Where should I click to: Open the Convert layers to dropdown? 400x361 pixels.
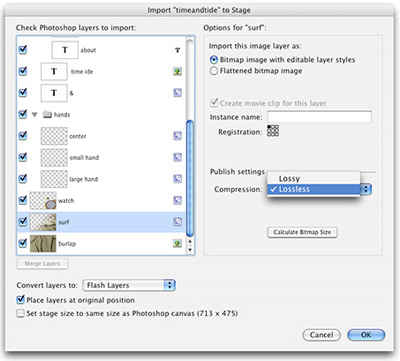[x=129, y=285]
